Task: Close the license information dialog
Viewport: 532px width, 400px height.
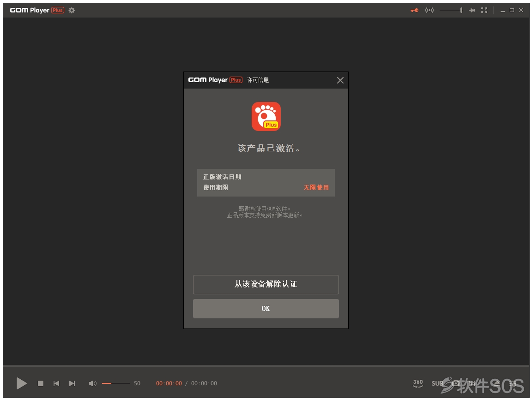Action: pos(340,80)
